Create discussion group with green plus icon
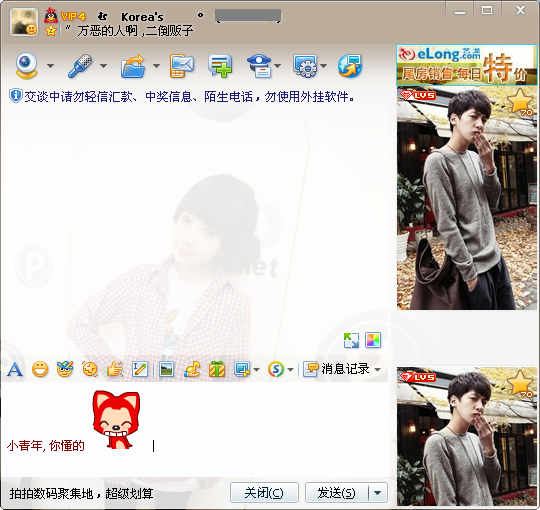The height and width of the screenshot is (510, 540). coord(220,66)
